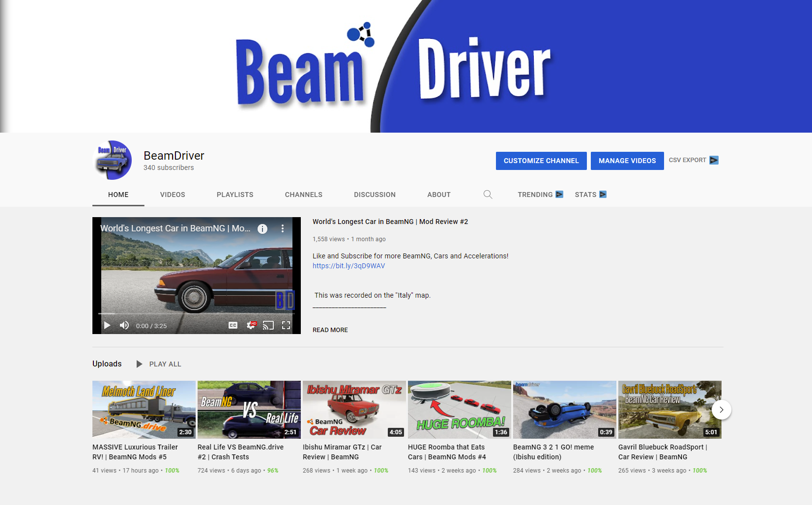Open the player three-dot more menu
This screenshot has width=812, height=505.
pyautogui.click(x=282, y=228)
